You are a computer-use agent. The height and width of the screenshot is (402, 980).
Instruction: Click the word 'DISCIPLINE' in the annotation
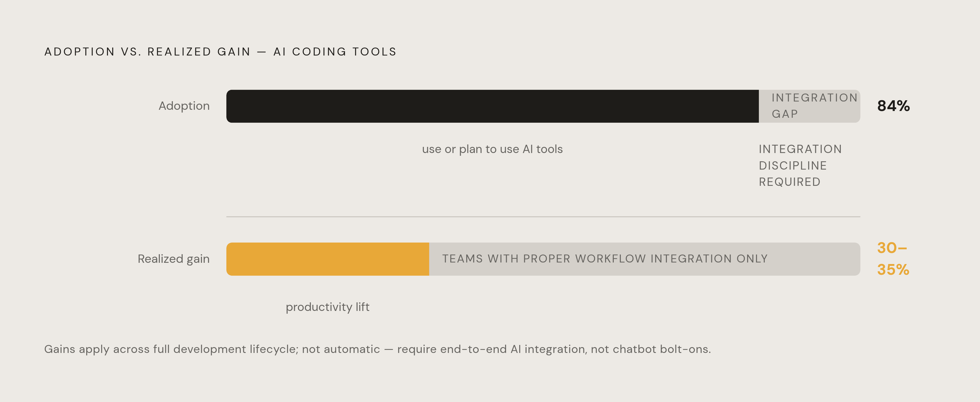pos(793,166)
